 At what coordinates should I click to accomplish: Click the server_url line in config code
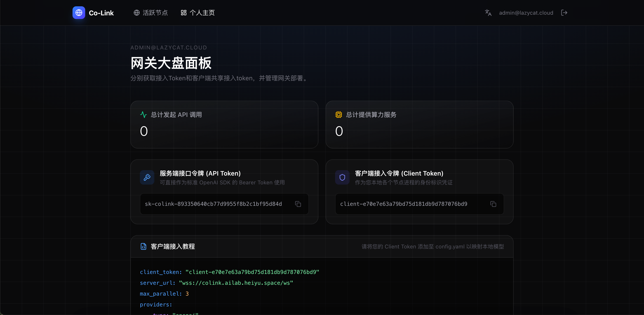point(216,283)
